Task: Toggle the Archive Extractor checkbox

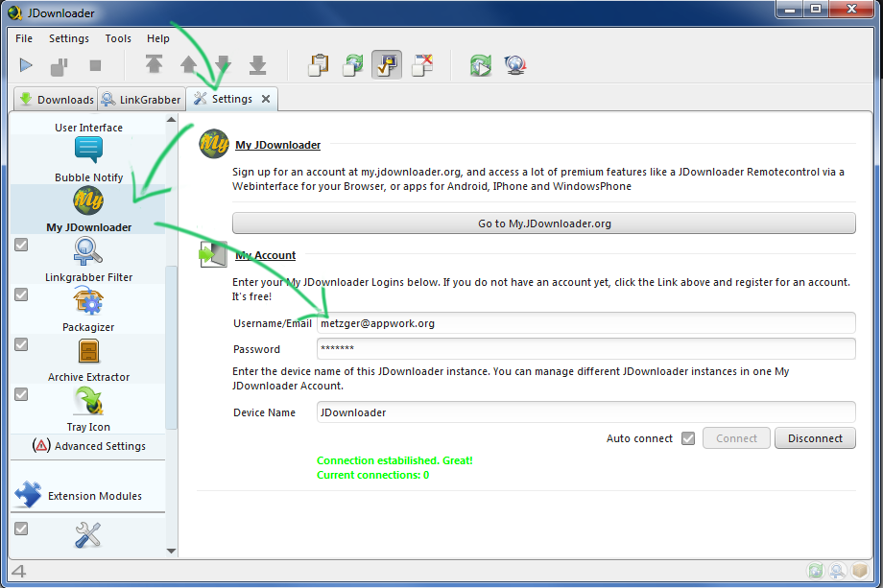Action: point(21,344)
